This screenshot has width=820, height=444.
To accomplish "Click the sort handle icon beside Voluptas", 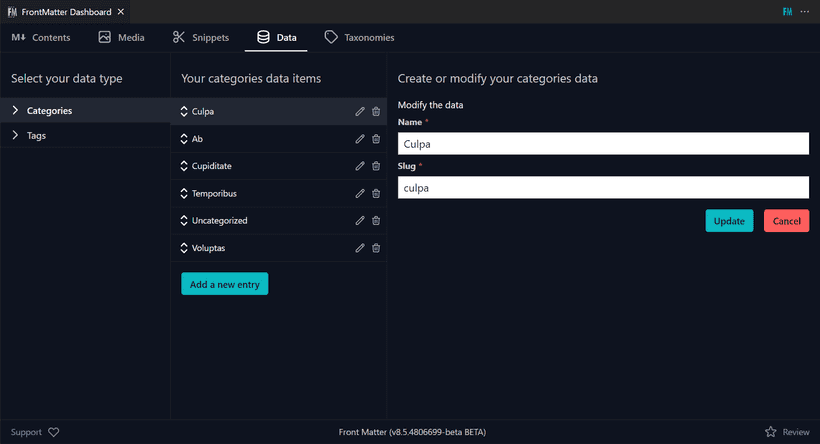I will pyautogui.click(x=184, y=248).
